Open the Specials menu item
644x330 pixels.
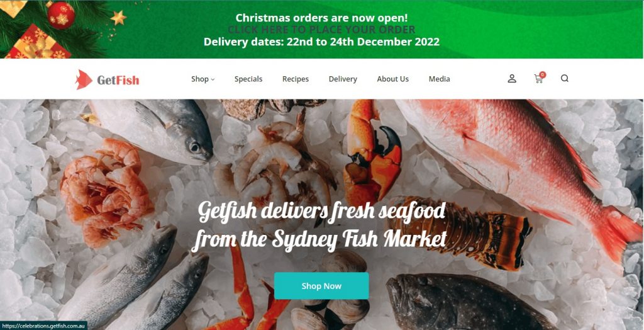pos(248,79)
